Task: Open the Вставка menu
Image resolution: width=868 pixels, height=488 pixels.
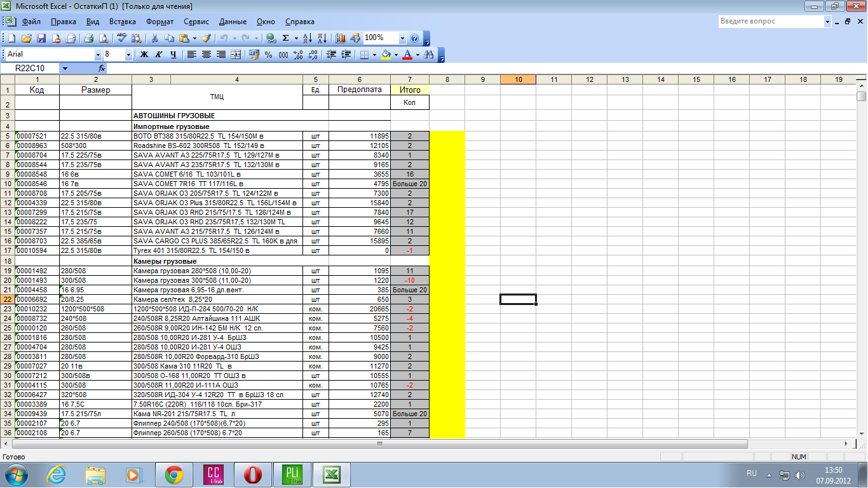Action: (122, 22)
